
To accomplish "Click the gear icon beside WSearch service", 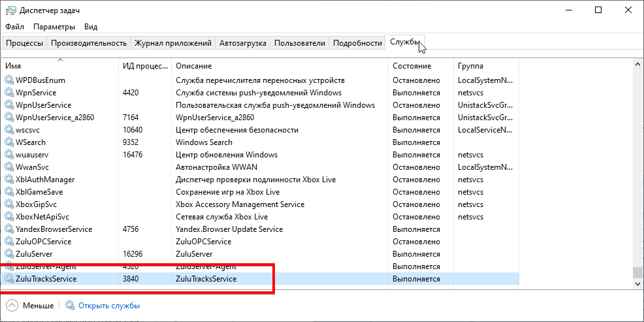I will point(9,142).
